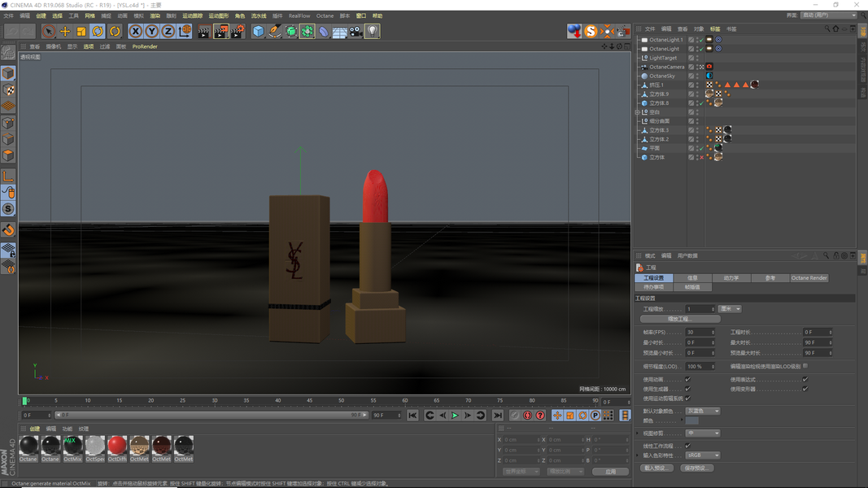The height and width of the screenshot is (488, 868).
Task: Select the red OctDiffuse material ball
Action: click(117, 445)
